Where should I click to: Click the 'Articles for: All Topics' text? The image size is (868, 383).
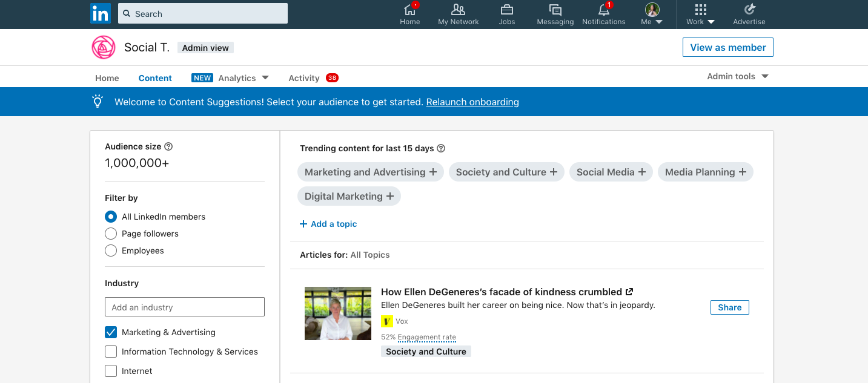345,255
